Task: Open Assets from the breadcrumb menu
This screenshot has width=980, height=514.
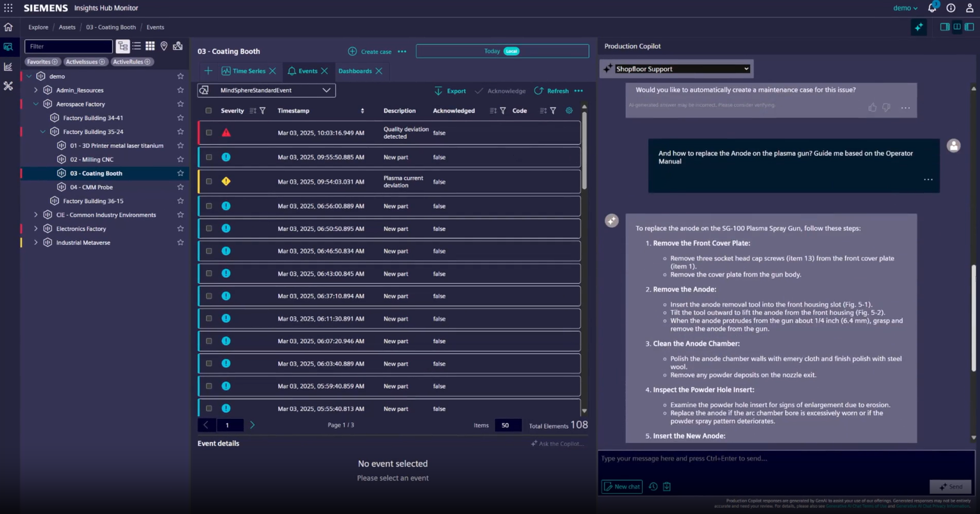Action: [x=67, y=27]
